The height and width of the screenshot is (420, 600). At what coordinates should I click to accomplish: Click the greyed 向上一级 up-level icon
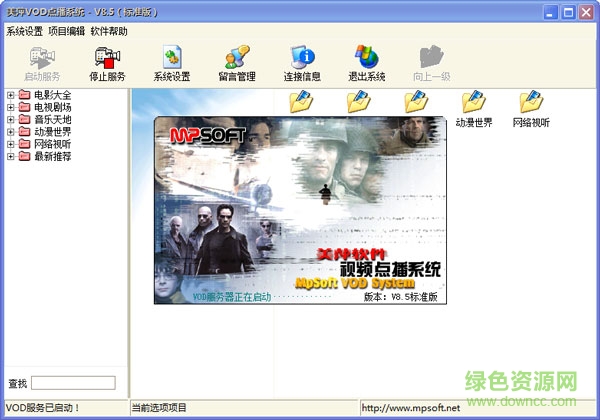tap(432, 57)
